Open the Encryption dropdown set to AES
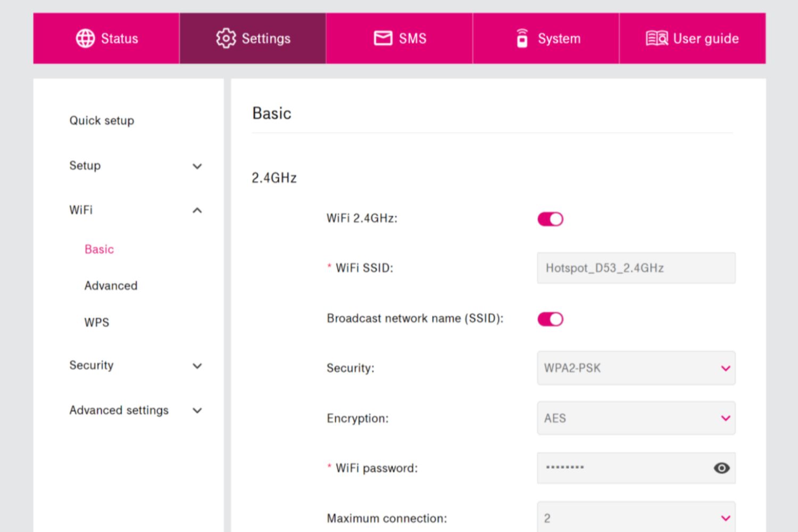This screenshot has width=798, height=532. click(x=636, y=418)
